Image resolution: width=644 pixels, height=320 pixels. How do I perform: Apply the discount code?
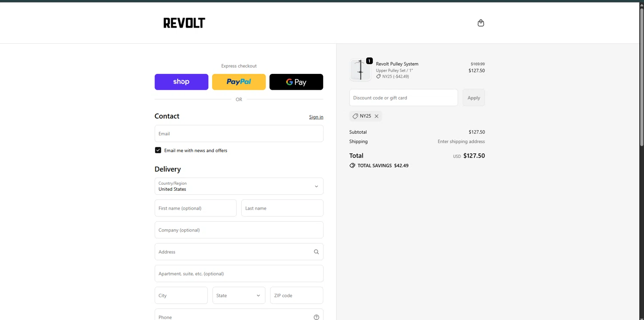click(x=474, y=98)
